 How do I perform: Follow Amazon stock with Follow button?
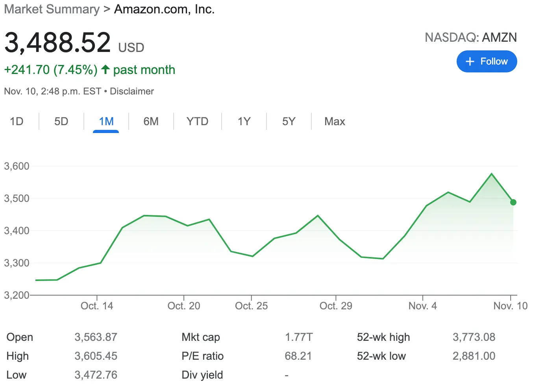click(487, 61)
